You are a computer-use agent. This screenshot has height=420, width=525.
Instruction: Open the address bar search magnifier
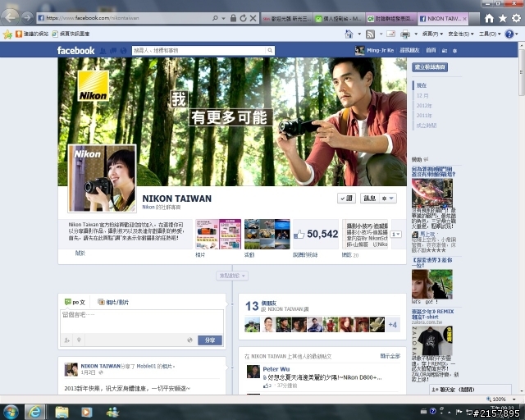tap(215, 18)
